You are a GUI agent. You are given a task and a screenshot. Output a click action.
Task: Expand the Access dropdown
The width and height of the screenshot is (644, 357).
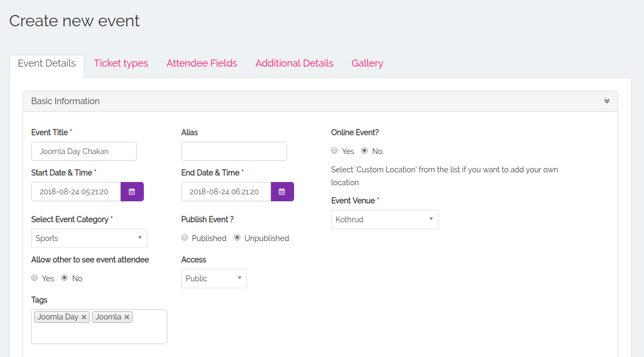(x=214, y=279)
